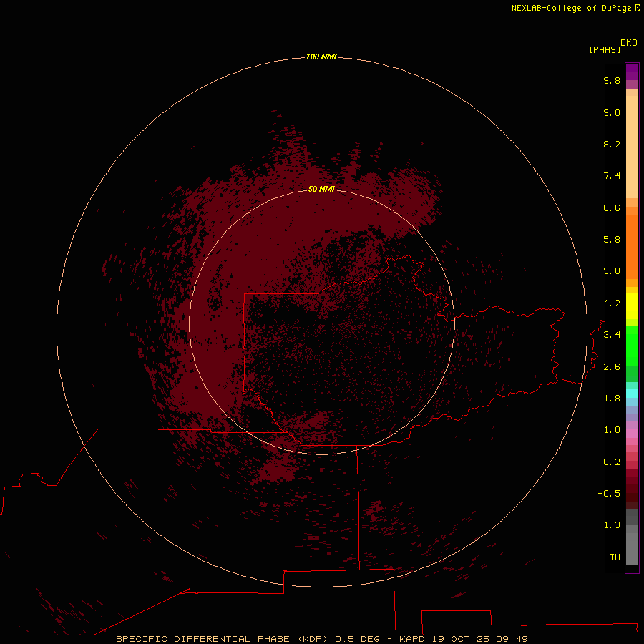644x644 pixels.
Task: Click the TH threshold label
Action: coord(615,557)
